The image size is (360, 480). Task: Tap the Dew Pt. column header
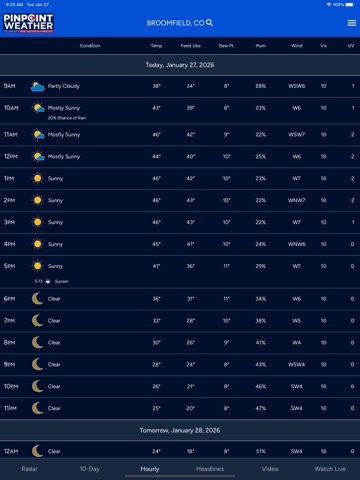[x=227, y=46]
